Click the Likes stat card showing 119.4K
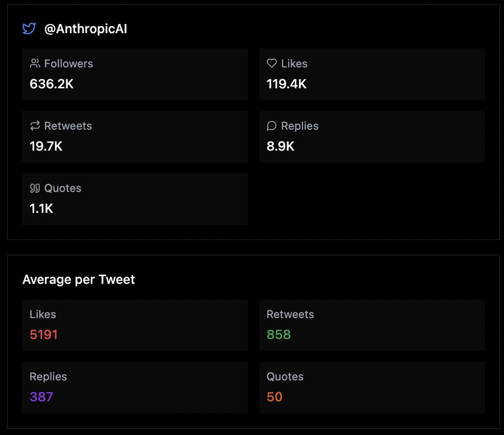This screenshot has height=435, width=504. pos(372,74)
